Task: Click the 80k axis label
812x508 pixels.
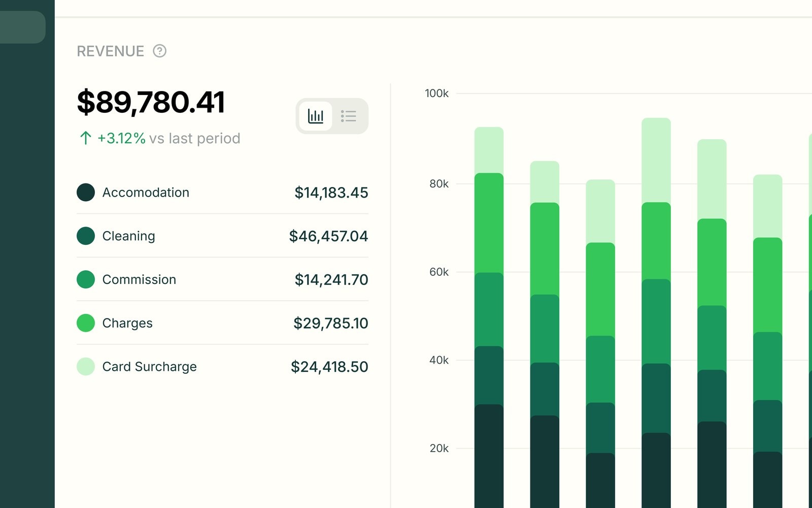Action: click(438, 184)
